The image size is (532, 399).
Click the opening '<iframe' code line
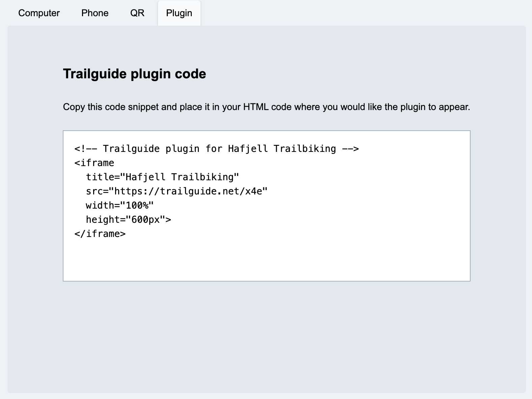pos(95,163)
